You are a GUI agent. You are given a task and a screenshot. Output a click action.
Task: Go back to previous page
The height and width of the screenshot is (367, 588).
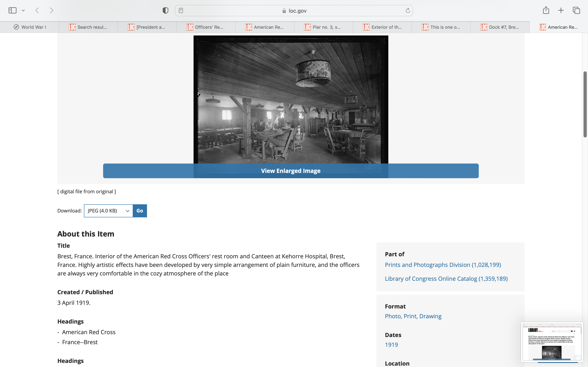(x=37, y=10)
